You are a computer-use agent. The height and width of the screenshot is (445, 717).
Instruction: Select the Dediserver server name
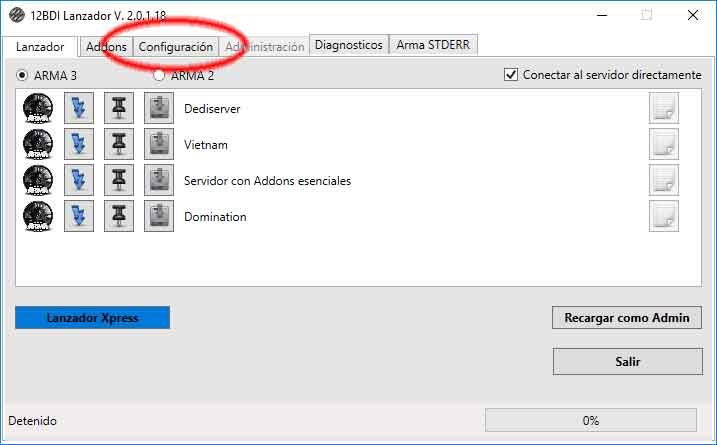click(x=212, y=109)
